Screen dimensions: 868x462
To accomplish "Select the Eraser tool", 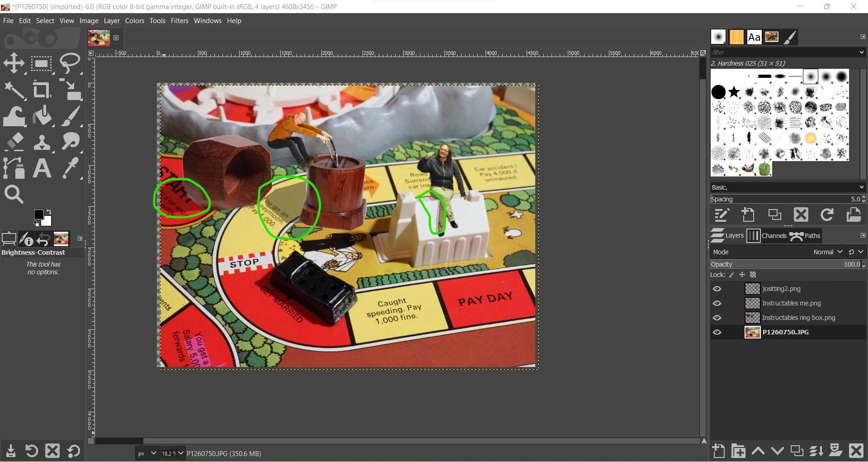I will (x=14, y=142).
